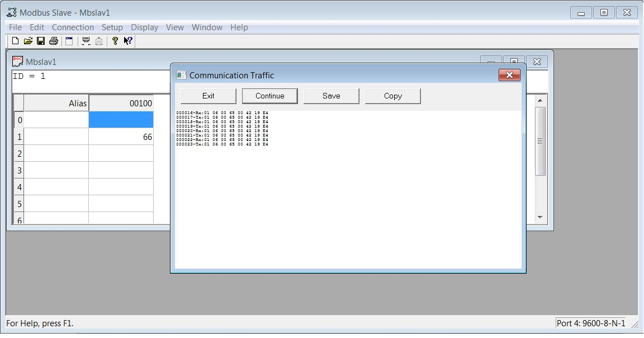
Task: Click the Mbslav1 document icon
Action: [17, 62]
